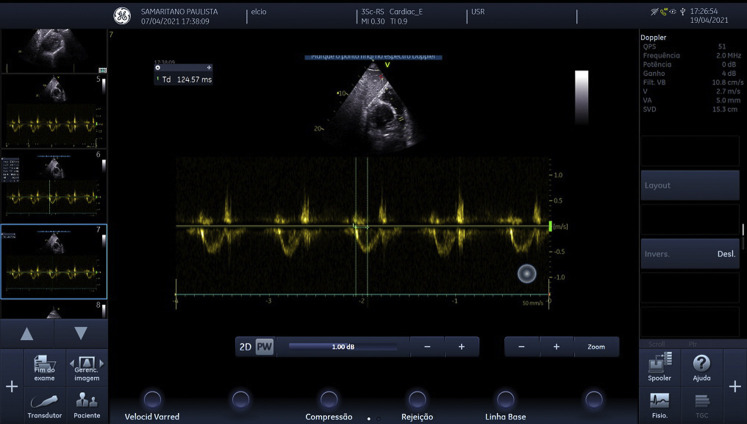
Task: Open Gerenc. imagem image manager
Action: [86, 366]
